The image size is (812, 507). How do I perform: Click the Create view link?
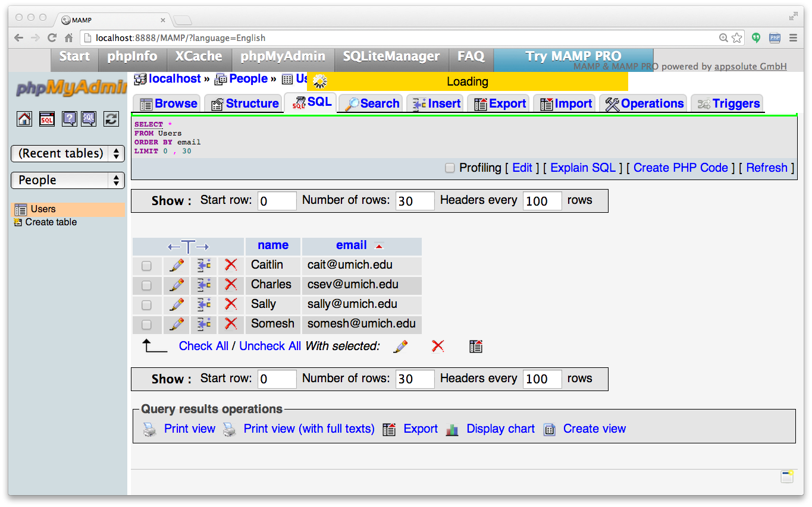point(594,429)
